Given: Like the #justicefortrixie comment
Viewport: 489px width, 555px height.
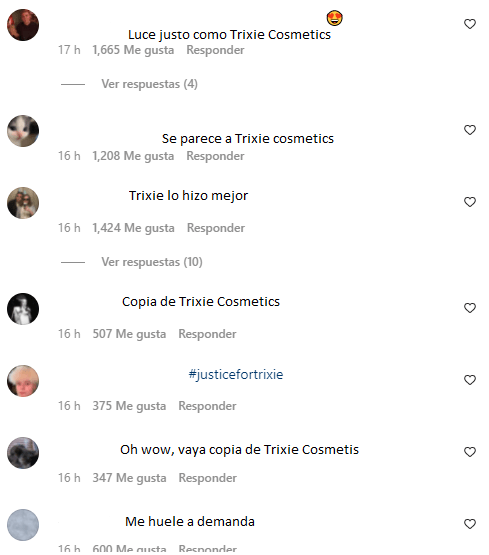Looking at the screenshot, I should click(x=470, y=380).
